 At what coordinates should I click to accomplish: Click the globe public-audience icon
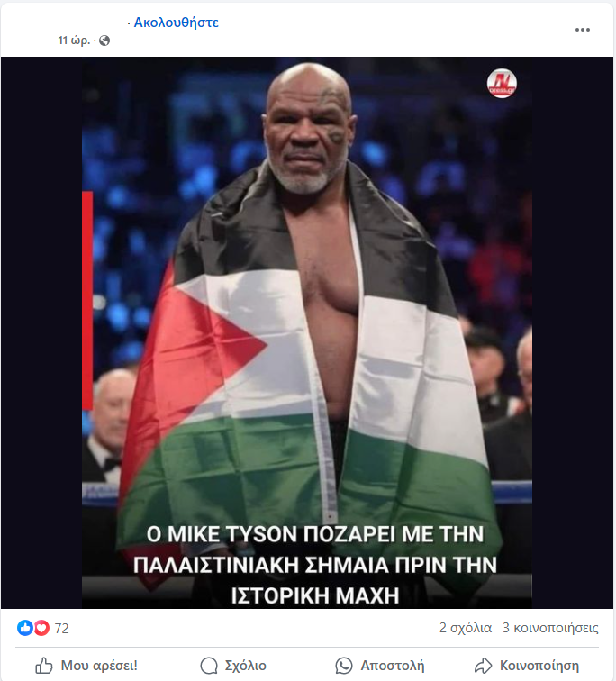[x=104, y=41]
